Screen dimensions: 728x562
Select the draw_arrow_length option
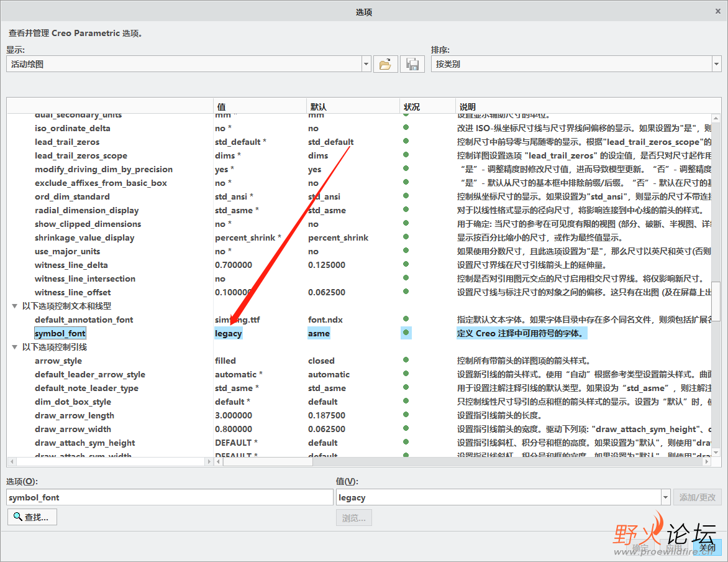coord(75,415)
